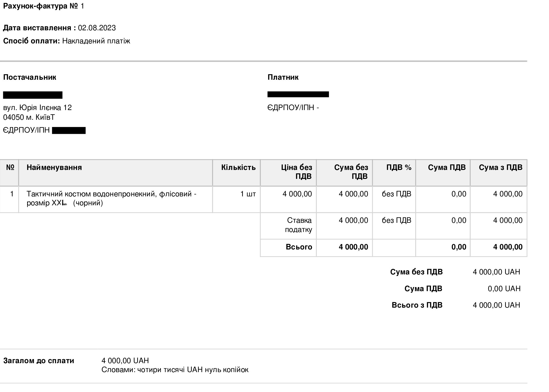The height and width of the screenshot is (392, 549).
Task: Click the 'ПДВ %' column header
Action: (x=399, y=168)
